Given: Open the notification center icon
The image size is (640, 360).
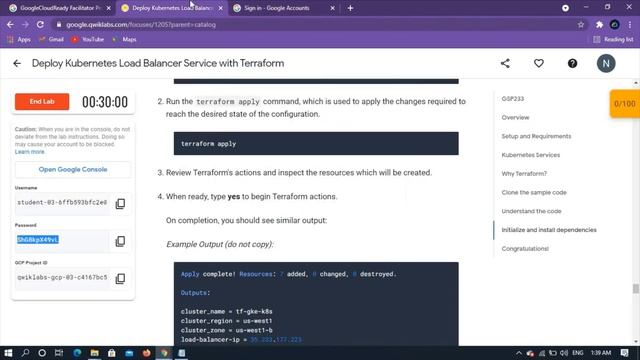Looking at the screenshot, I should click(624, 353).
